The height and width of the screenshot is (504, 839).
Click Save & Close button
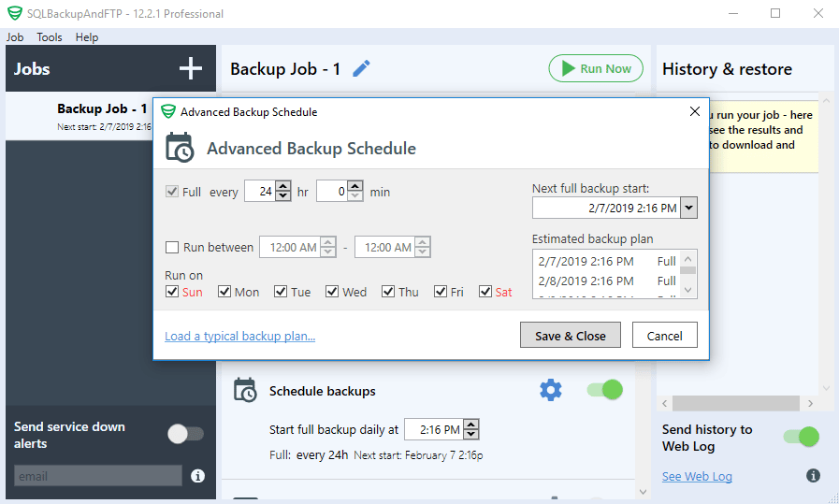click(571, 335)
